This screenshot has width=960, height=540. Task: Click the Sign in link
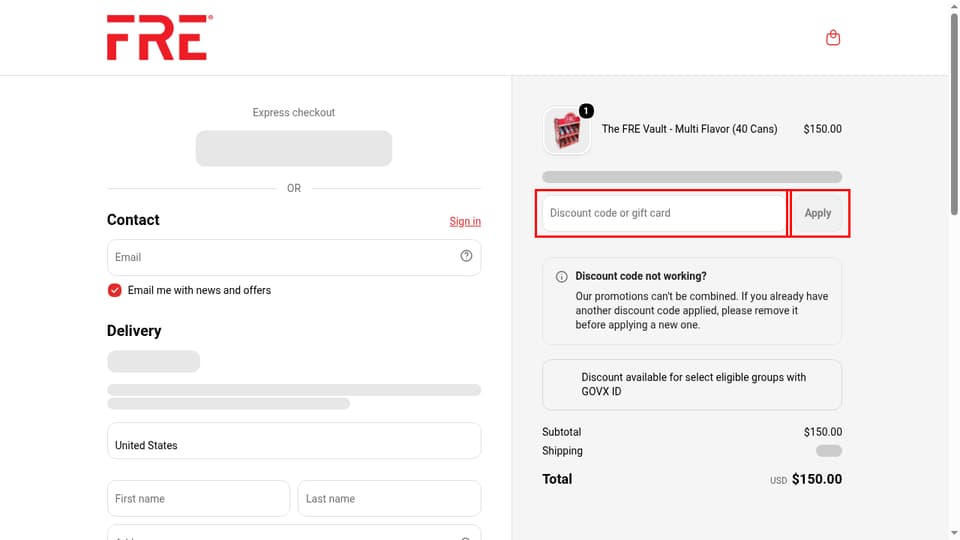(x=465, y=221)
